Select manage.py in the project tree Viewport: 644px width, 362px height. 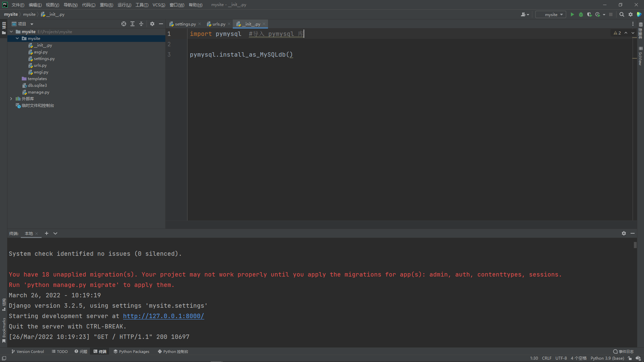point(38,92)
